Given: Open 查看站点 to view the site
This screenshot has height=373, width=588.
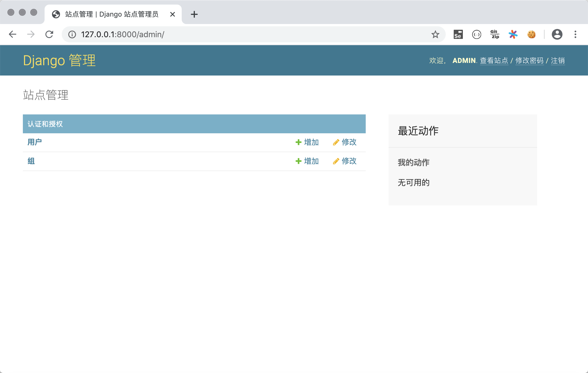Looking at the screenshot, I should click(494, 61).
